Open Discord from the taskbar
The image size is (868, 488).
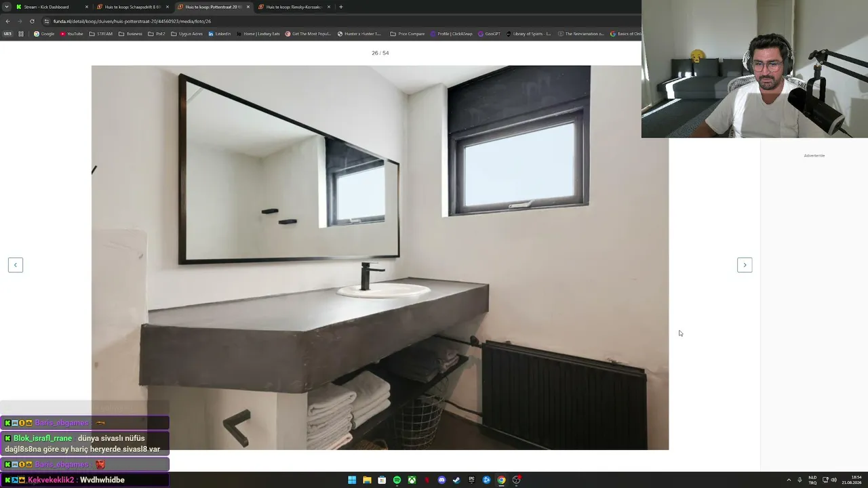(441, 480)
